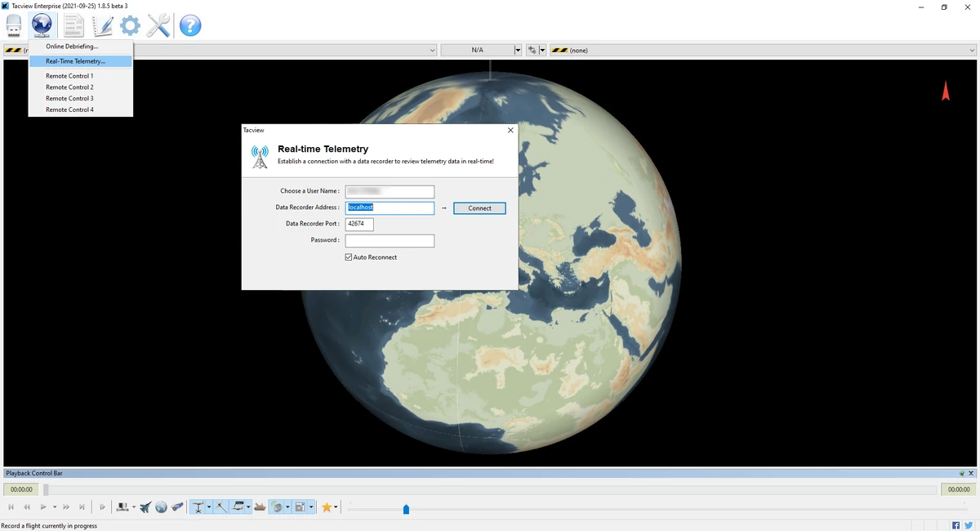Expand the star bookmarks dropdown arrow
Image resolution: width=980 pixels, height=531 pixels.
pyautogui.click(x=336, y=507)
